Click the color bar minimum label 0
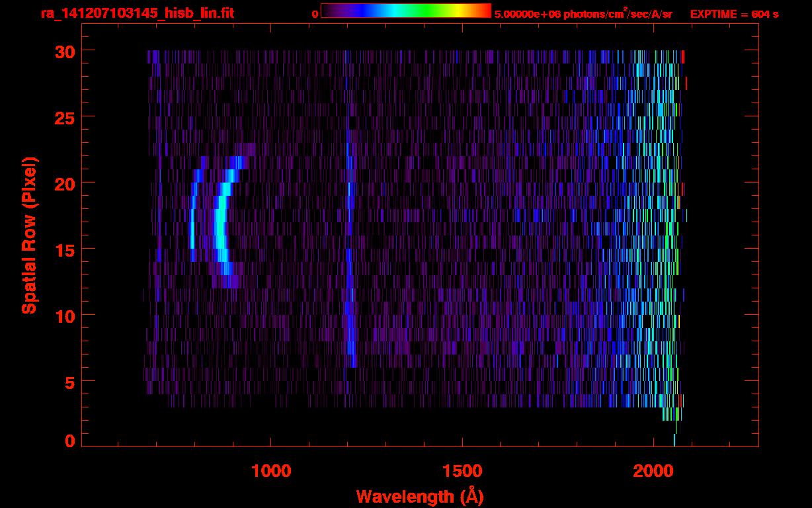Viewport: 812px width, 508px height. [x=315, y=14]
